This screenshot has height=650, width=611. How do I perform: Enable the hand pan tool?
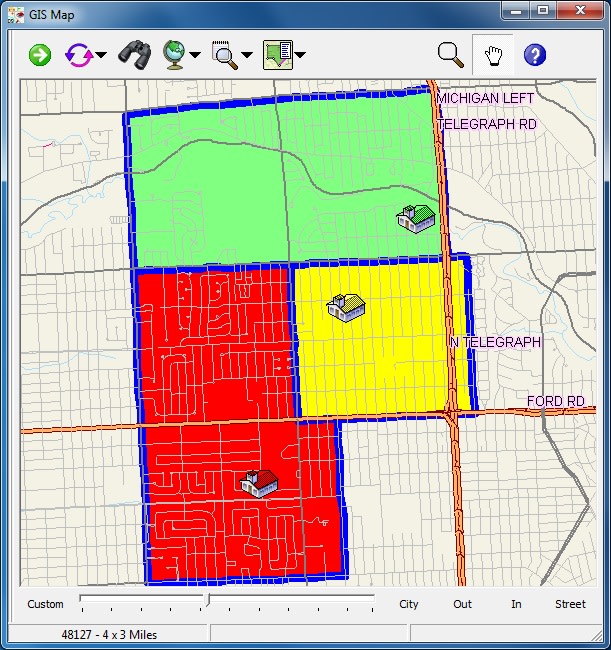pos(493,54)
